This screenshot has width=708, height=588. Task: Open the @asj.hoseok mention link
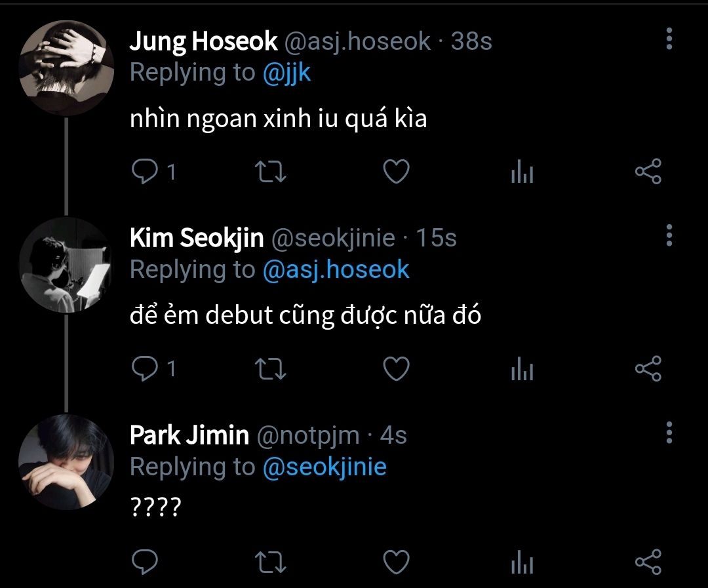pyautogui.click(x=336, y=269)
